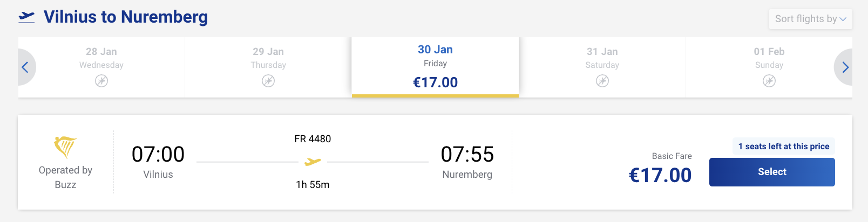Screen dimensions: 868x222
Task: Choose the 28 Jan Wednesday date tab
Action: coord(101,58)
